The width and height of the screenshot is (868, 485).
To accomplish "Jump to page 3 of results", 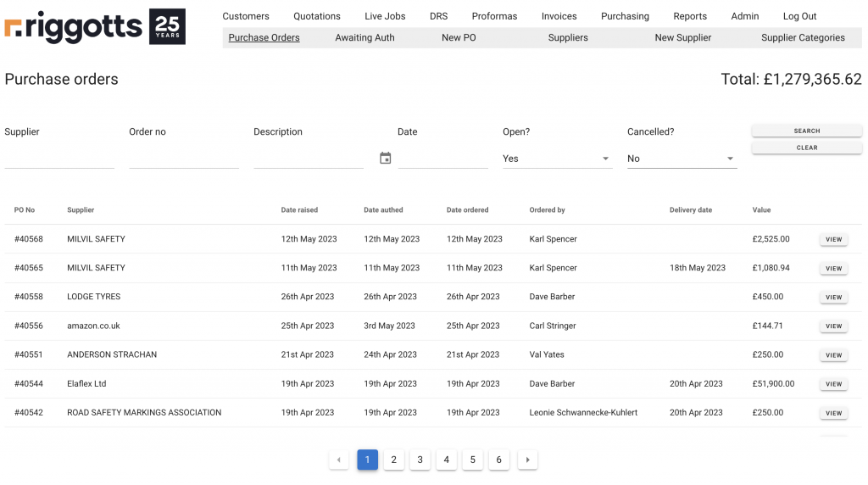I will (420, 460).
